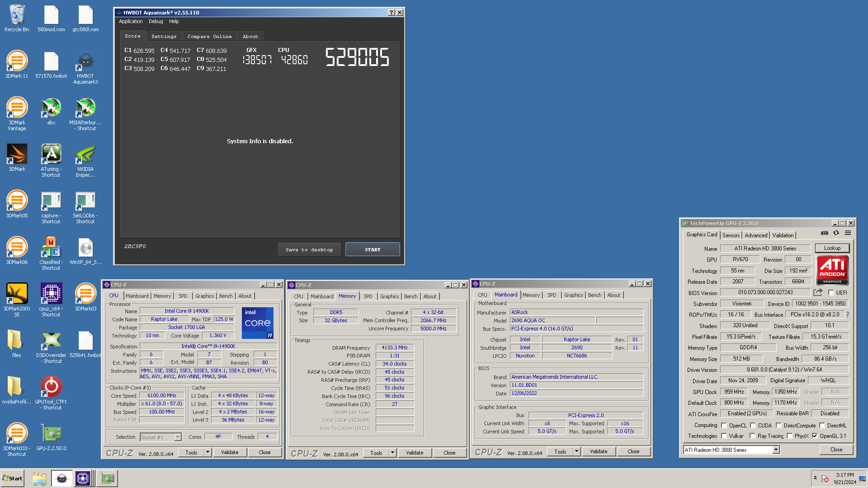This screenshot has height=488, width=868.
Task: Open SPD tab in Memory CPU-Z window
Action: [368, 296]
